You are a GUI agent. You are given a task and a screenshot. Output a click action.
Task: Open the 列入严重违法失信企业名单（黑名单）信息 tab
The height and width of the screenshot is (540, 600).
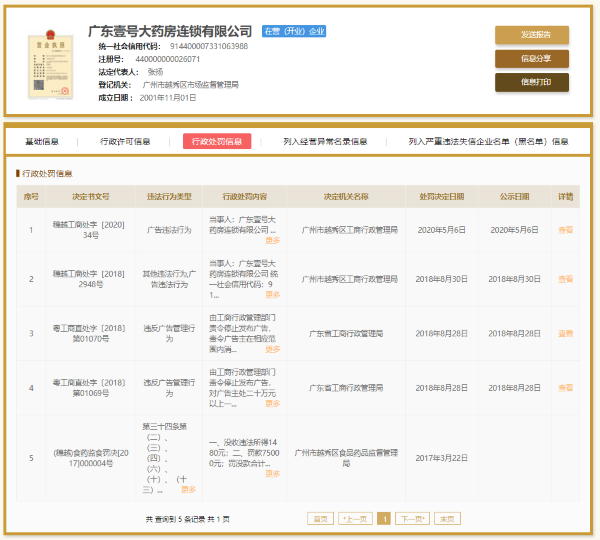point(488,142)
